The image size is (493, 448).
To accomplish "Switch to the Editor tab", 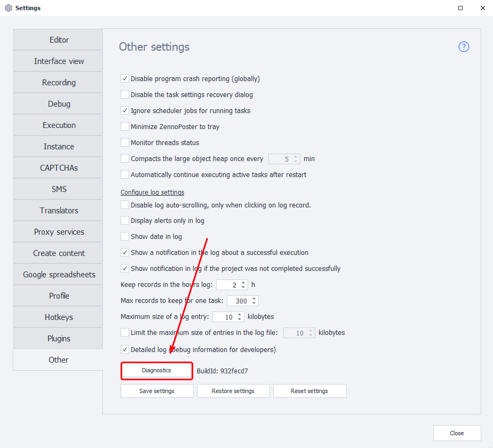I will pos(59,40).
